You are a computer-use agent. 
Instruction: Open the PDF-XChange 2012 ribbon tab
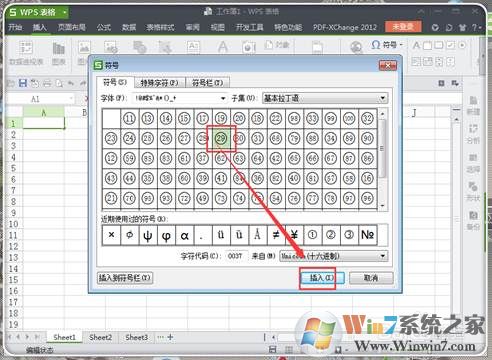click(x=345, y=27)
